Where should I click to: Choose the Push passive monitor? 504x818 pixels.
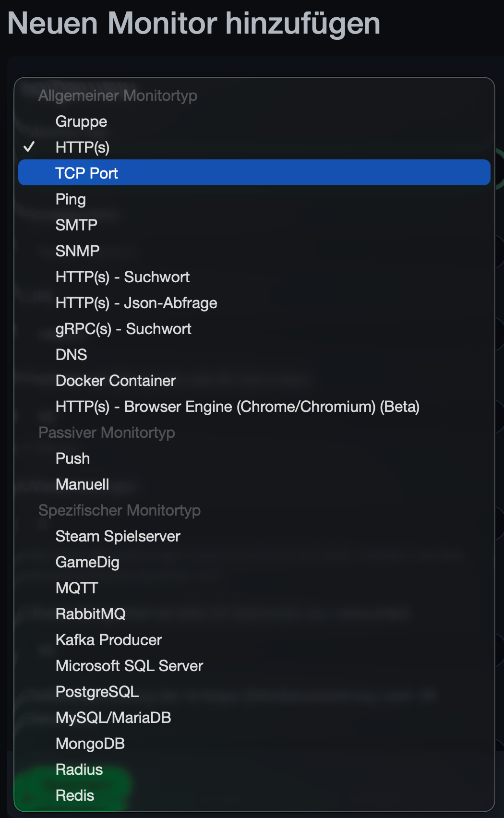coord(72,458)
